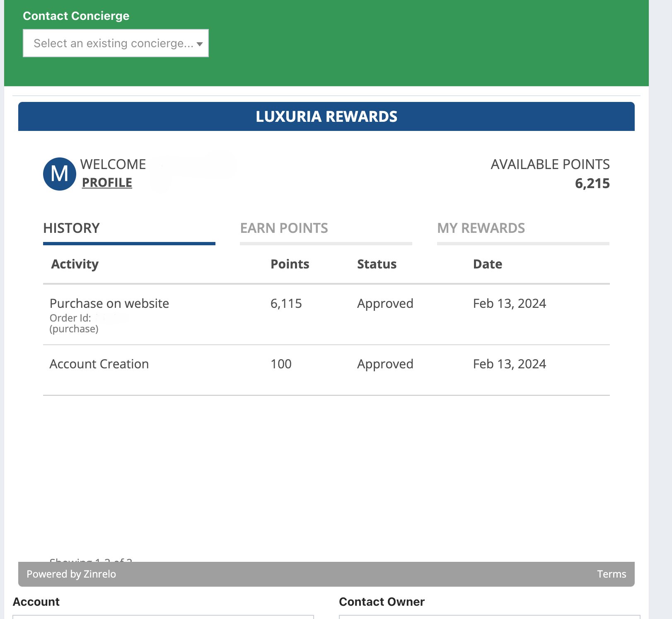Screen dimensions: 672x619
Task: Click the LUXURIA REWARDS header banner
Action: coord(326,116)
